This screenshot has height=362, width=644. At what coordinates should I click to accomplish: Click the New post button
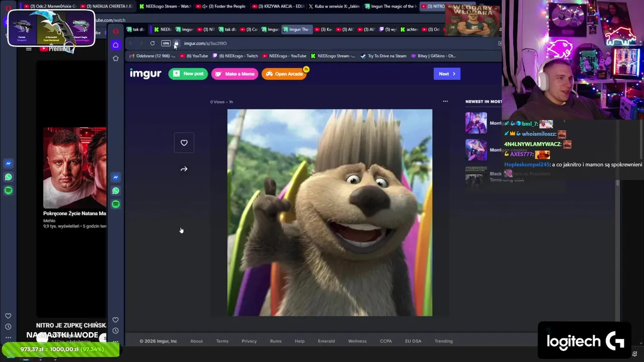[x=188, y=74]
